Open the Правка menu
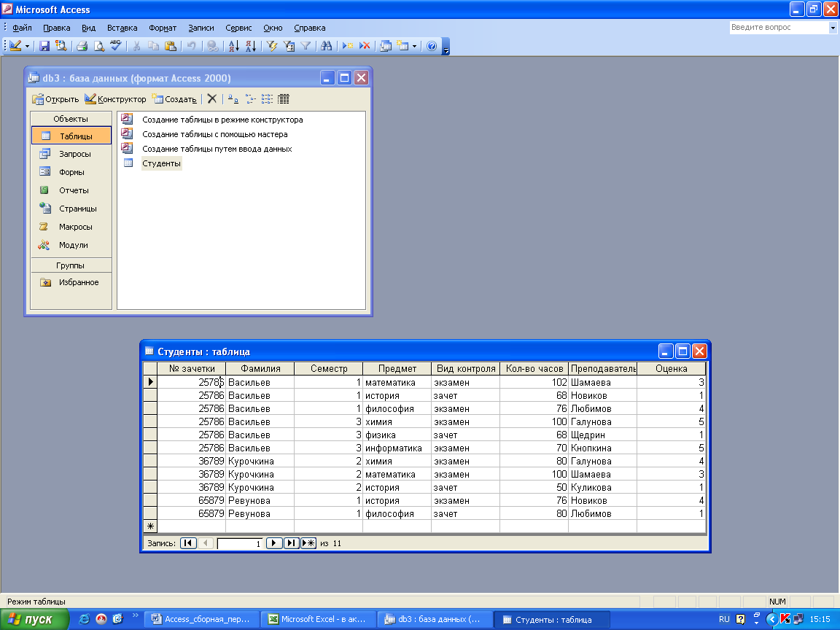 tap(57, 28)
